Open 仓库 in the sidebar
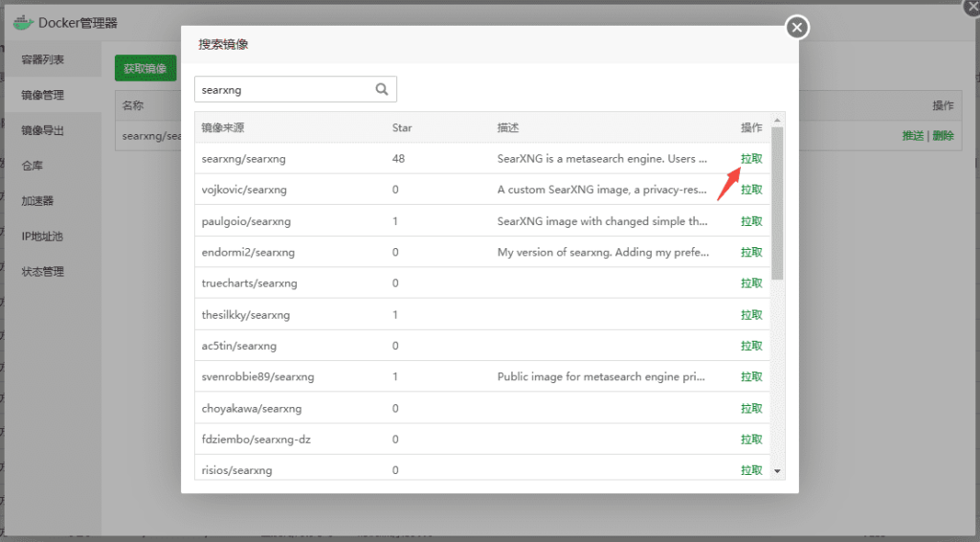980x542 pixels. pyautogui.click(x=32, y=166)
